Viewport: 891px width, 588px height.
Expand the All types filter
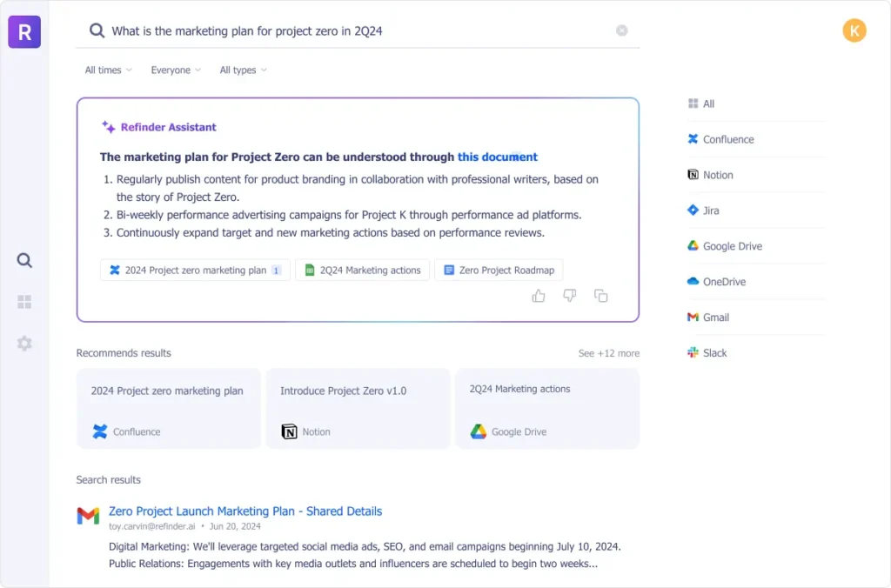tap(244, 70)
